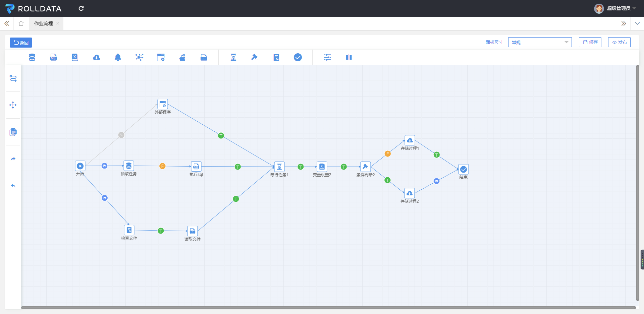The height and width of the screenshot is (314, 644).
Task: Click the ROLLDATA logo
Action: click(x=34, y=8)
